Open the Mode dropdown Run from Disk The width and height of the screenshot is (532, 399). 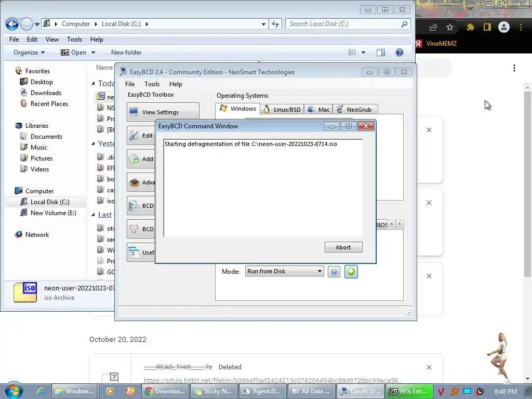click(284, 271)
